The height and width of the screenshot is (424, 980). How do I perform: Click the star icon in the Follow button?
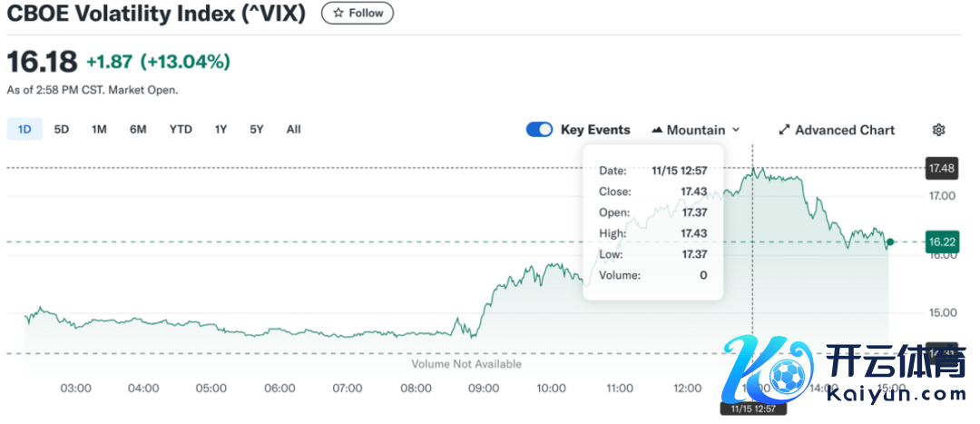click(338, 14)
